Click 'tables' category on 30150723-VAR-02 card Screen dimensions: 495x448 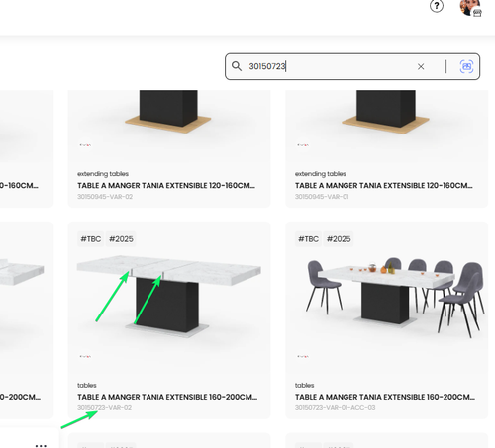tap(87, 385)
